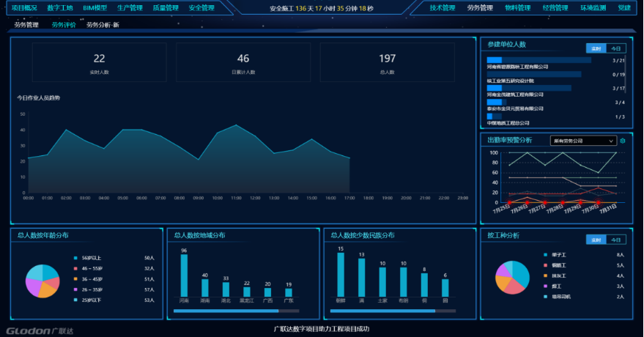Switch 参建单位人数 panel to 今日
The height and width of the screenshot is (337, 644).
point(615,48)
